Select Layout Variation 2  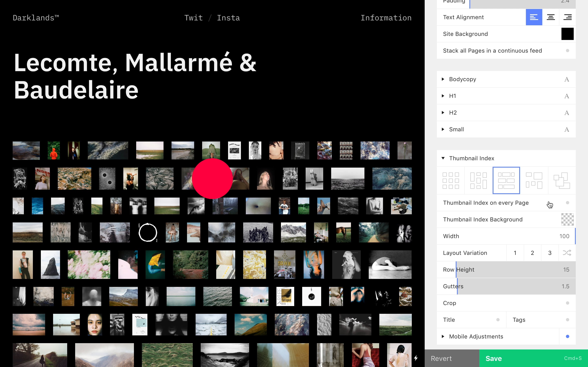pos(532,253)
